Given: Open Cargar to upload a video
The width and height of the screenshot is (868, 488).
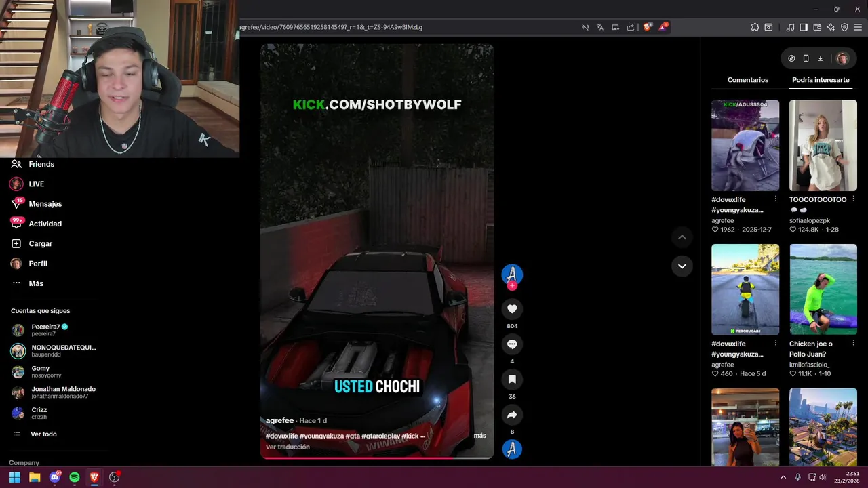Looking at the screenshot, I should click(40, 243).
